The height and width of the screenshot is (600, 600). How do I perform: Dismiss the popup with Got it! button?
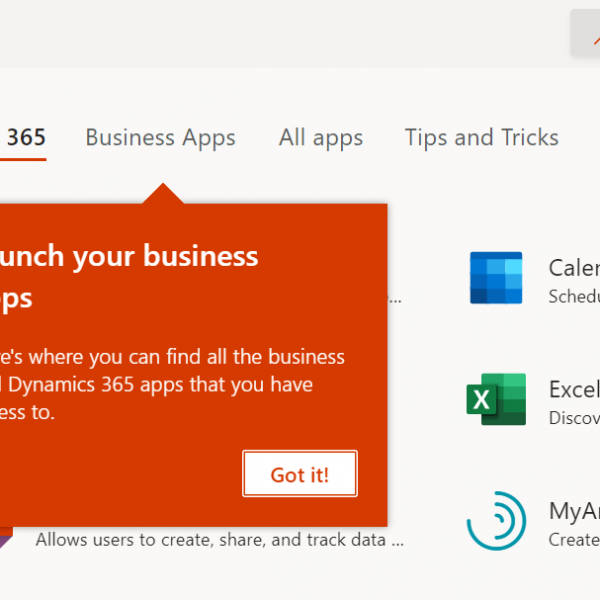point(300,474)
